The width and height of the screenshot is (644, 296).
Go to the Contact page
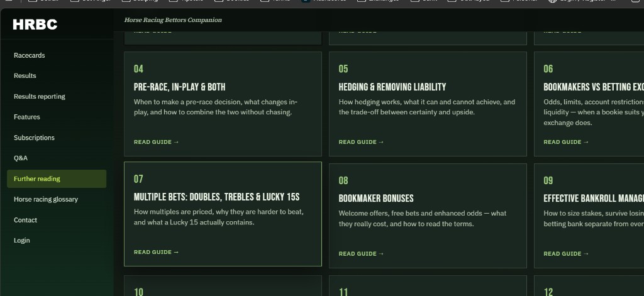(25, 220)
